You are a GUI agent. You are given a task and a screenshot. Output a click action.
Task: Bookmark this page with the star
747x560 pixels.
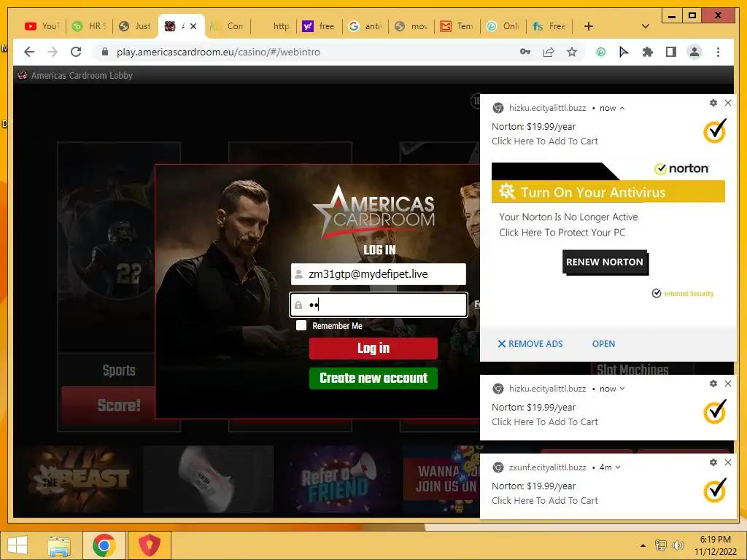point(572,52)
